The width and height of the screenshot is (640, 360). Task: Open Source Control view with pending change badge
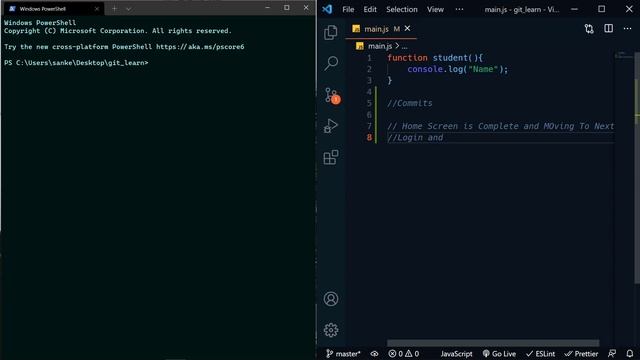(332, 96)
